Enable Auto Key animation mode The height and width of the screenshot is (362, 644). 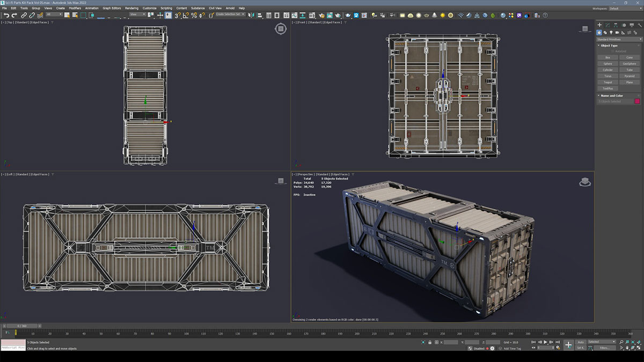click(581, 341)
